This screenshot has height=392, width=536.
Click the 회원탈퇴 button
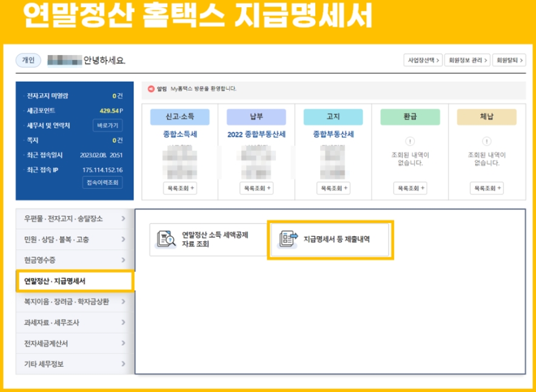click(510, 60)
